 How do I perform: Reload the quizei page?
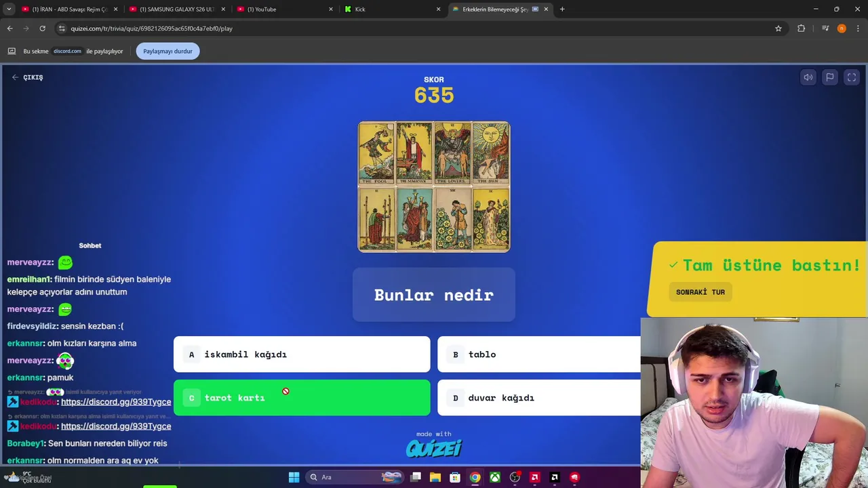point(42,28)
